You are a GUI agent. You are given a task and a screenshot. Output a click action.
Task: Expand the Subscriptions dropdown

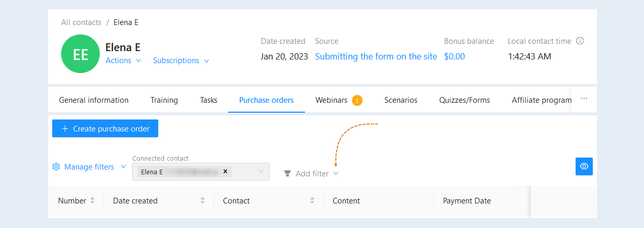pos(181,61)
